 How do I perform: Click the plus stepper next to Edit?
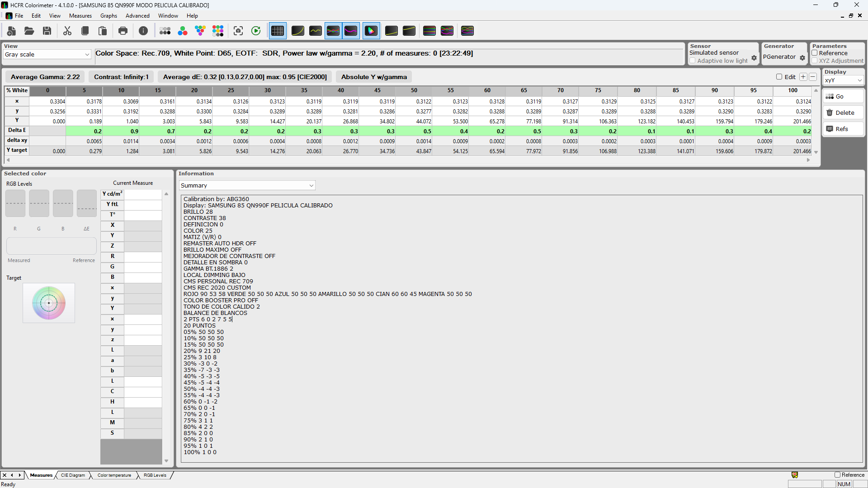click(x=803, y=77)
